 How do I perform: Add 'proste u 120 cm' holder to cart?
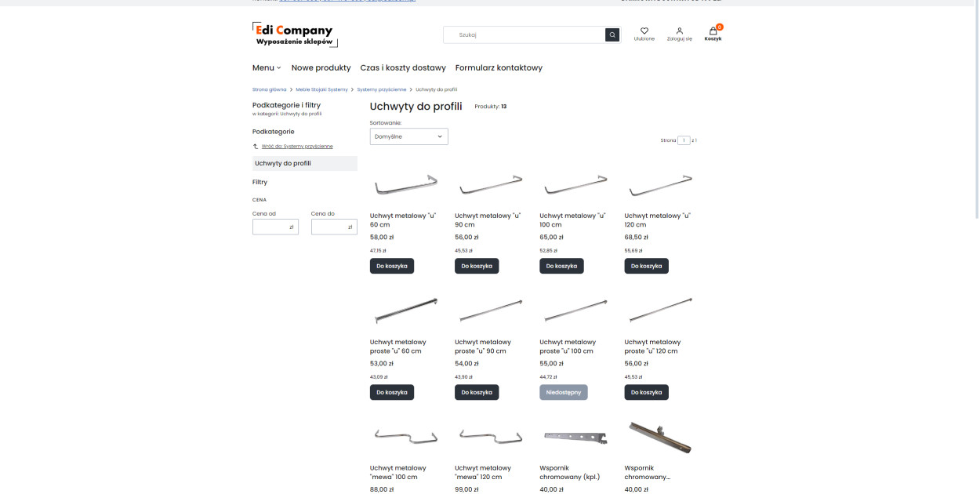pos(646,392)
